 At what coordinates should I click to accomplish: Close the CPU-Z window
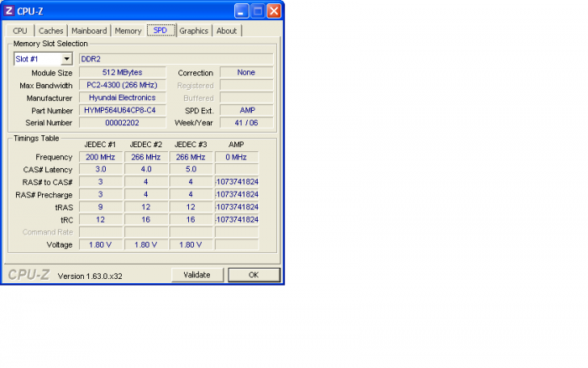pos(274,11)
